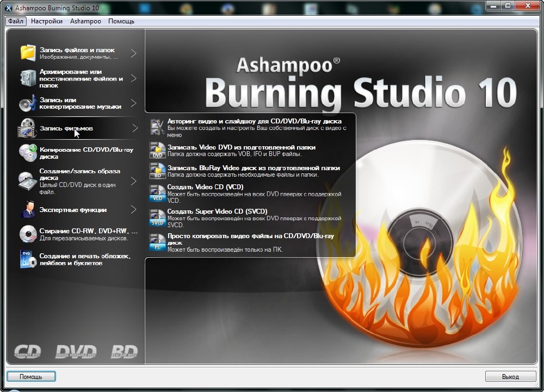Viewport: 544px width, 392px height.
Task: Expand the Экспертные функции submenu arrow
Action: [134, 209]
